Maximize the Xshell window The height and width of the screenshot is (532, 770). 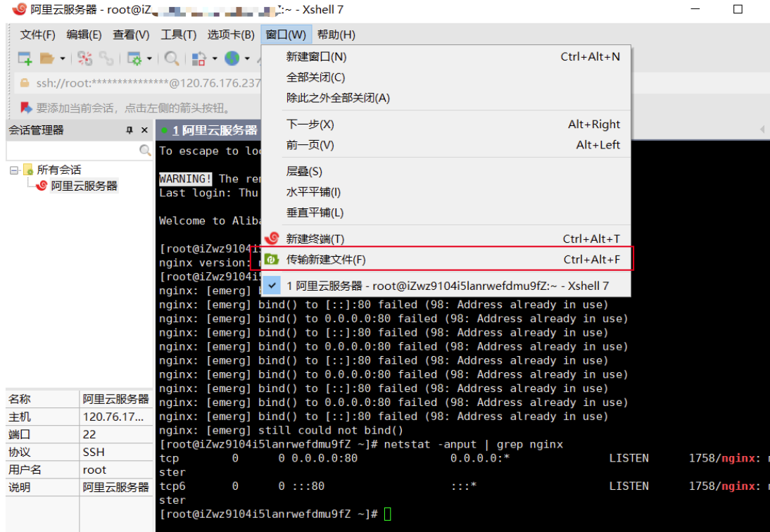[x=738, y=9]
